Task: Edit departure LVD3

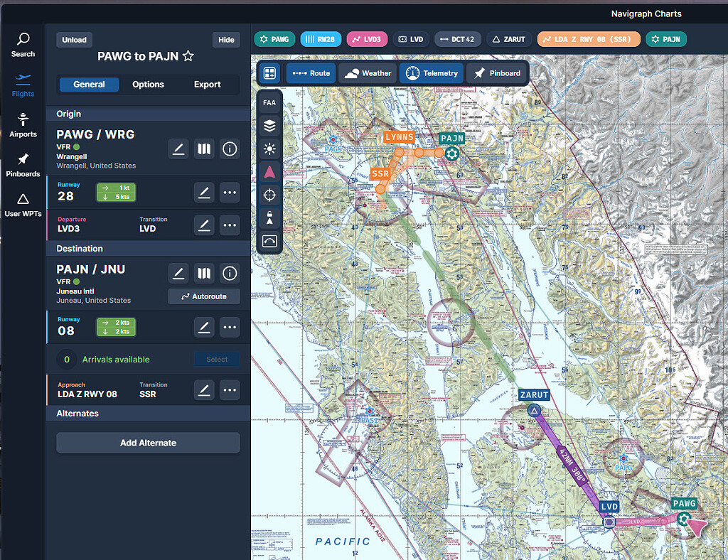Action: [204, 225]
